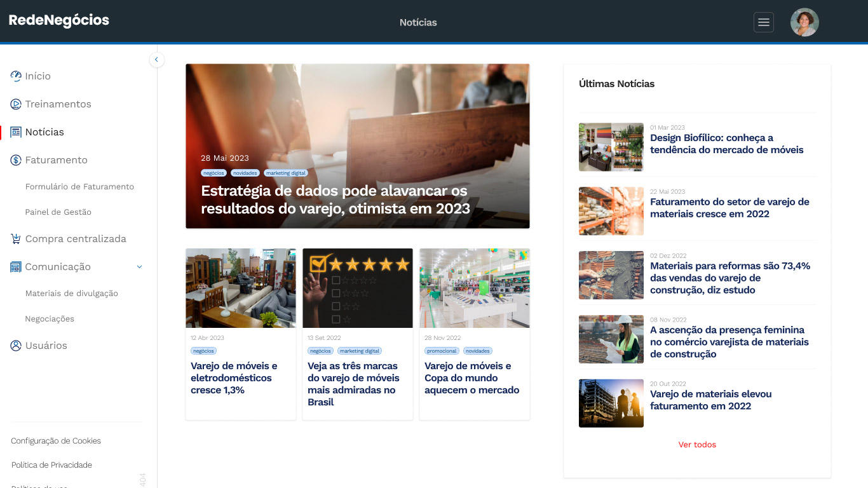Click the Notícias newspaper icon
Viewport: 868px width, 488px height.
click(x=16, y=132)
